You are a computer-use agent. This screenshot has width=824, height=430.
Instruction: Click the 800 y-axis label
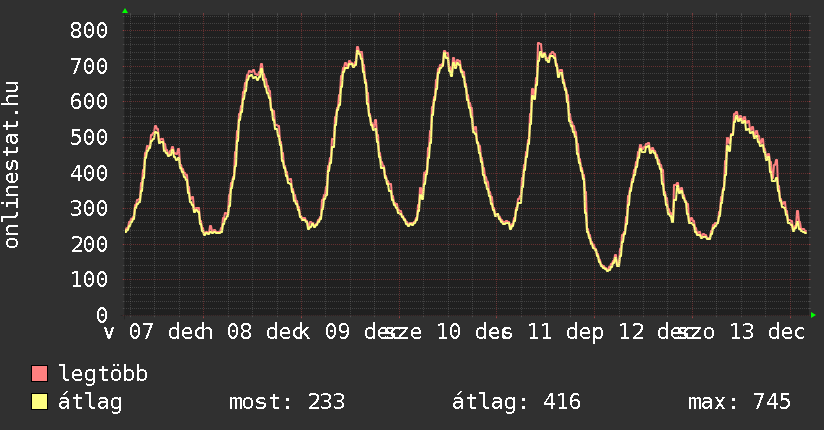point(88,30)
